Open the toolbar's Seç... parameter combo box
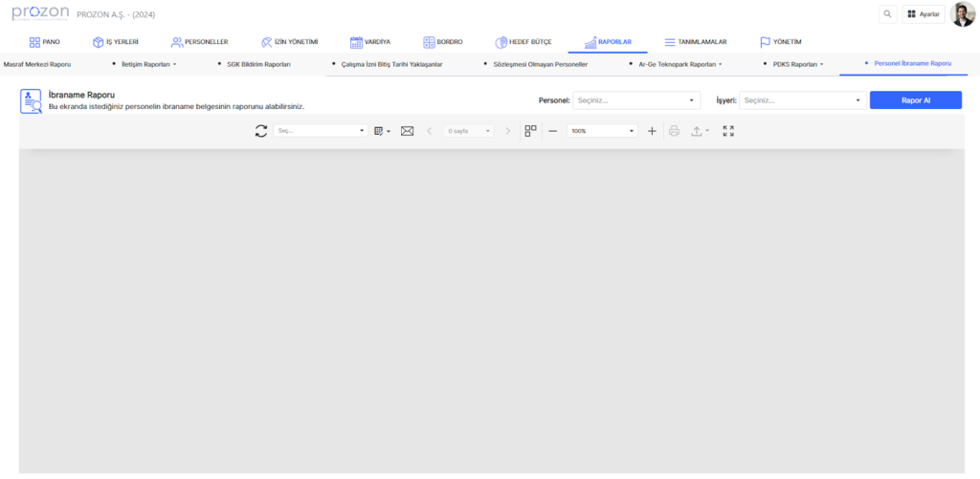The image size is (980, 479). click(x=320, y=131)
